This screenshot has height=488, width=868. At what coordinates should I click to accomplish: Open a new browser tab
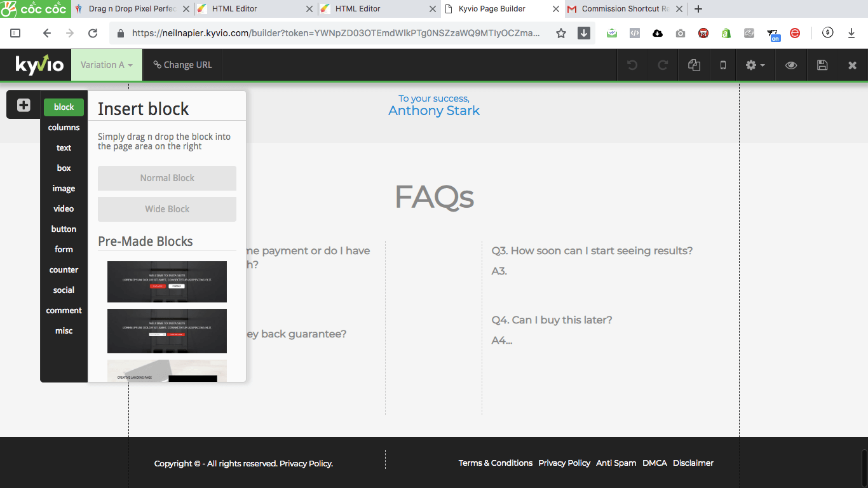[698, 9]
